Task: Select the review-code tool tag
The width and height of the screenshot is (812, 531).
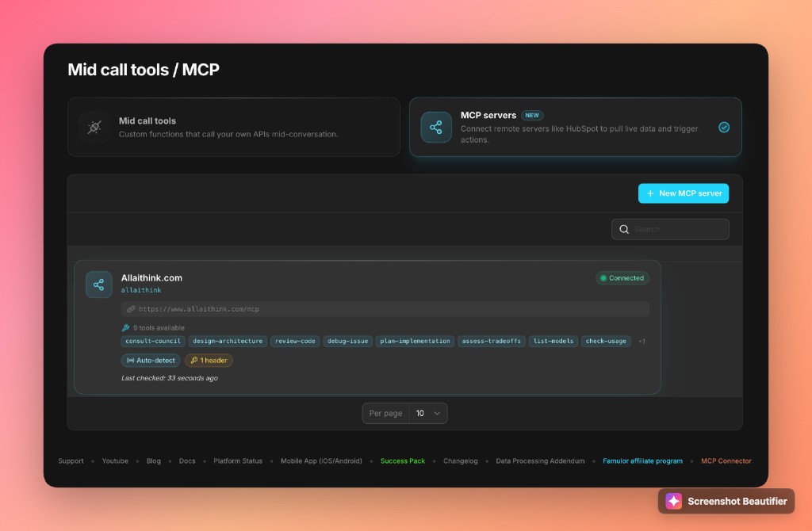Action: [x=295, y=341]
